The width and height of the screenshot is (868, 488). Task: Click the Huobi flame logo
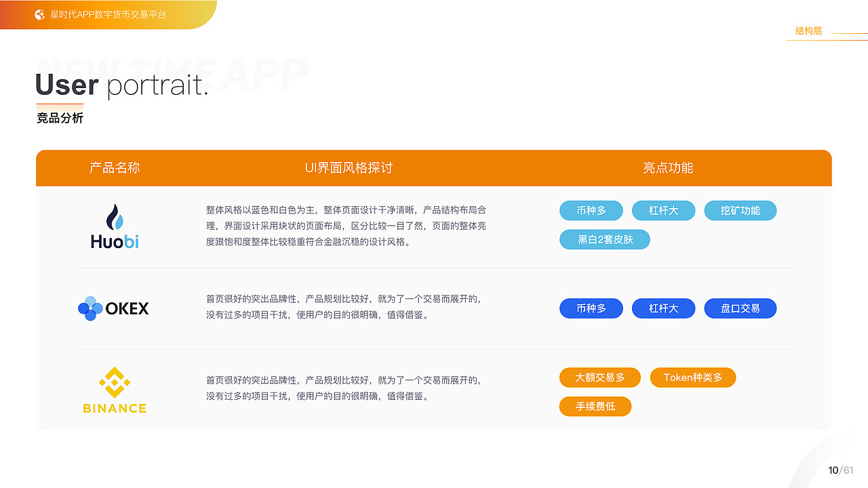tap(115, 217)
